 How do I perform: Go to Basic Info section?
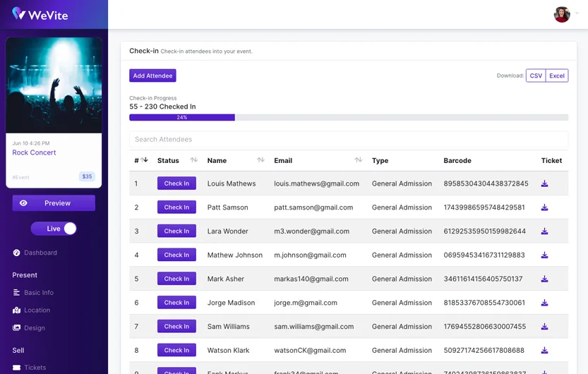tap(38, 293)
